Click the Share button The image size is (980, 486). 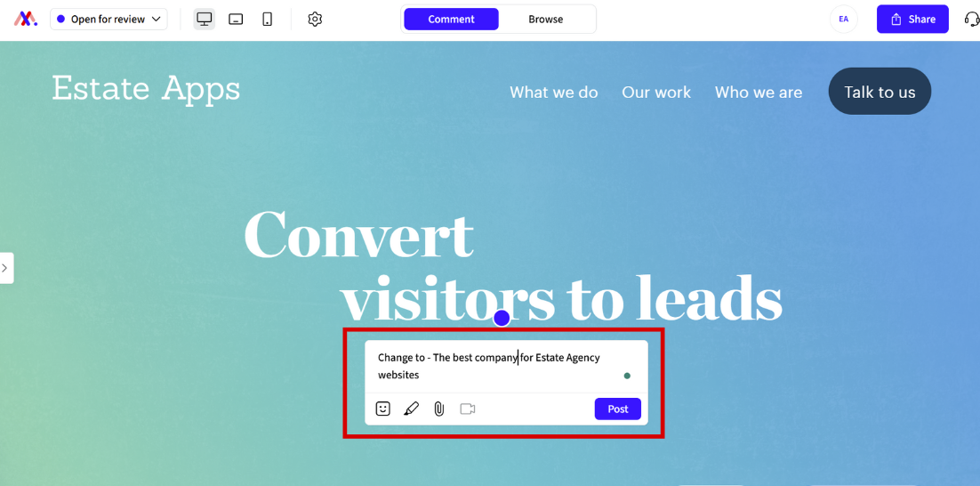912,20
